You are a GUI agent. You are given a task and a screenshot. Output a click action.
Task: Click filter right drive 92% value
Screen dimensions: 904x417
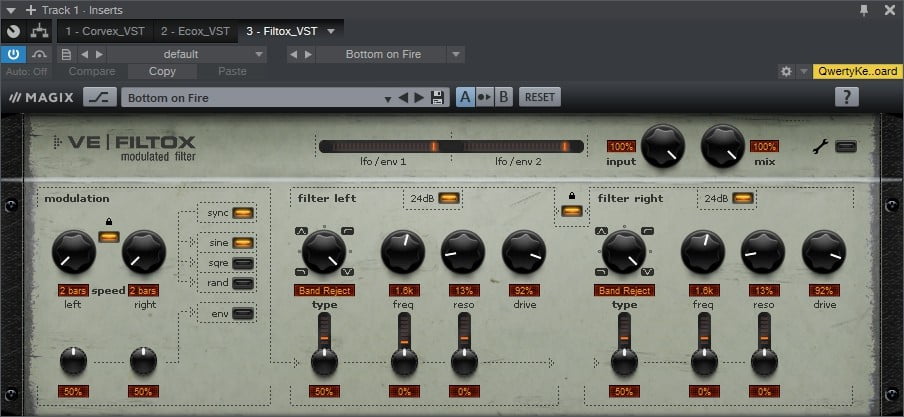824,291
